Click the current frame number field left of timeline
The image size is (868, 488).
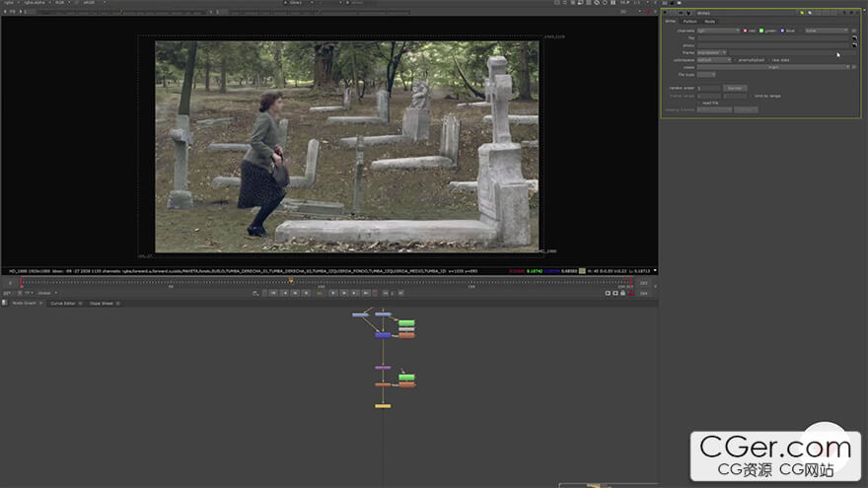click(x=10, y=283)
